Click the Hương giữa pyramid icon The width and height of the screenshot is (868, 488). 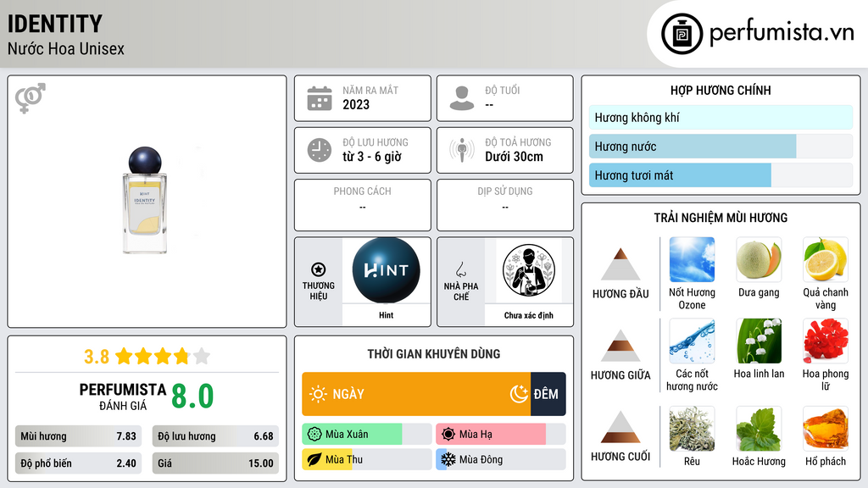tap(620, 346)
